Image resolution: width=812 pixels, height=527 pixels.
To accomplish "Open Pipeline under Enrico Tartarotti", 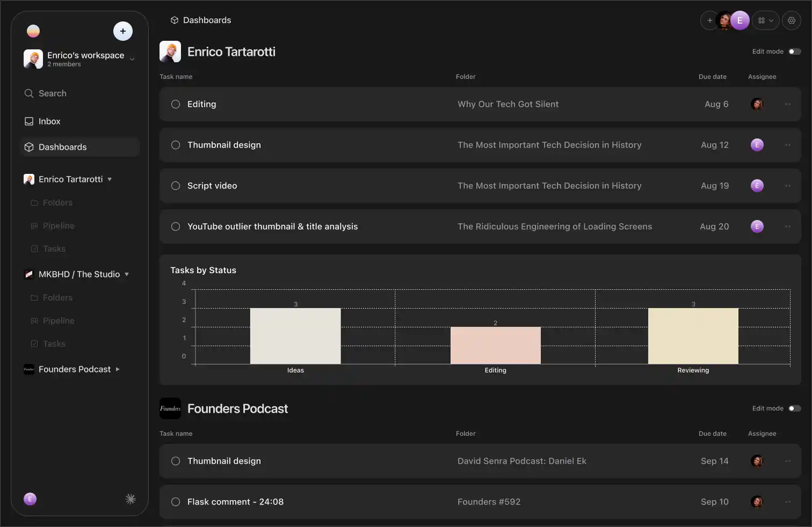I will click(59, 226).
